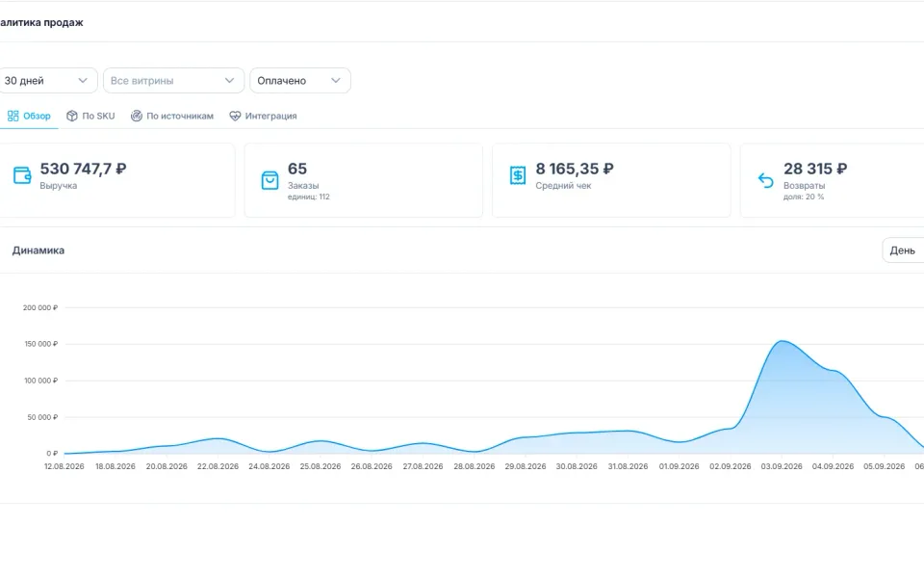
Task: Click the heart handshake icon on Интеграция tab
Action: point(235,117)
